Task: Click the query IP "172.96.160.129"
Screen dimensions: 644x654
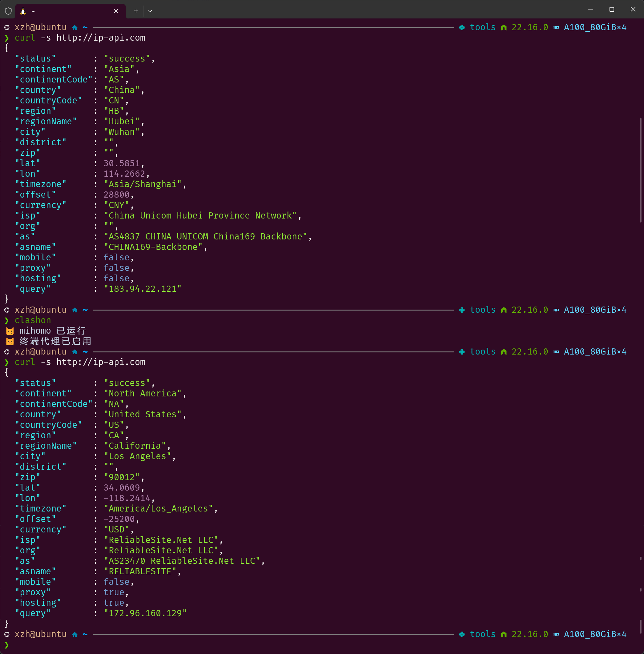Action: [x=145, y=613]
